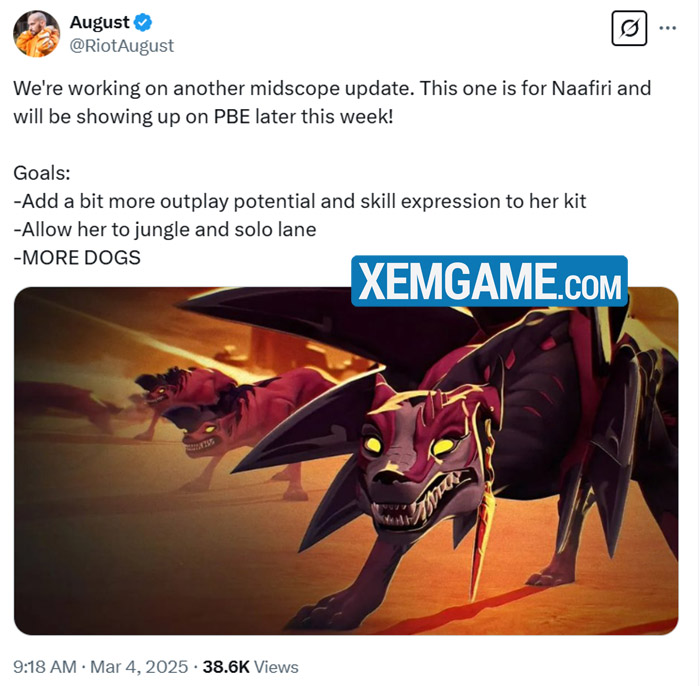Screen dimensions: 700x686
Task: Click the August display name
Action: pos(100,22)
